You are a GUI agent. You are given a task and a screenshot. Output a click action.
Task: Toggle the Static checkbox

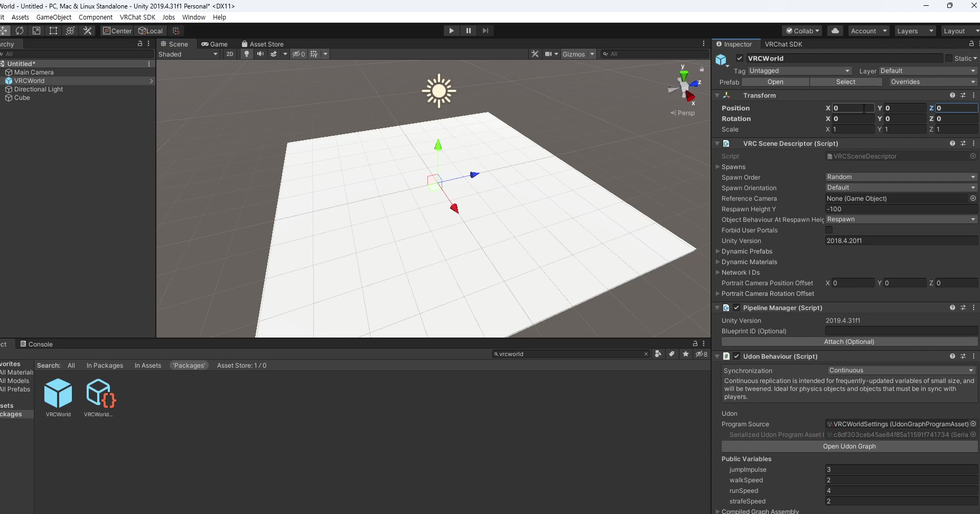click(x=949, y=58)
